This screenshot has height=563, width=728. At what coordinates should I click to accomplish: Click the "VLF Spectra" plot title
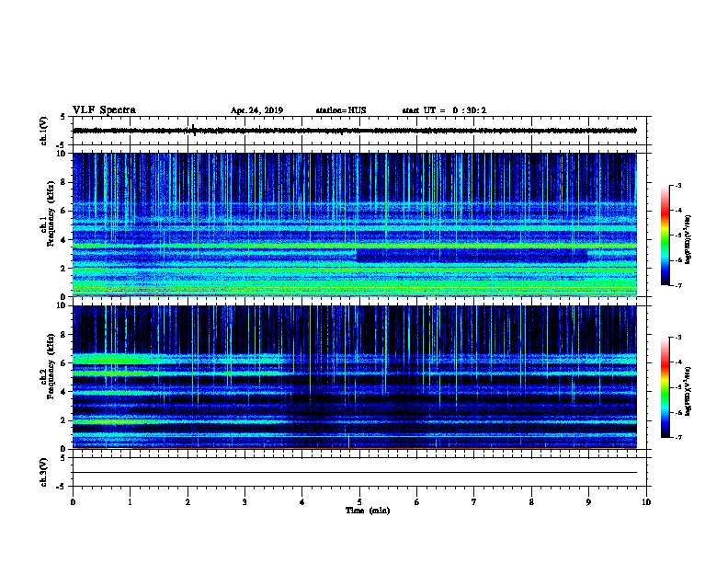tap(104, 110)
